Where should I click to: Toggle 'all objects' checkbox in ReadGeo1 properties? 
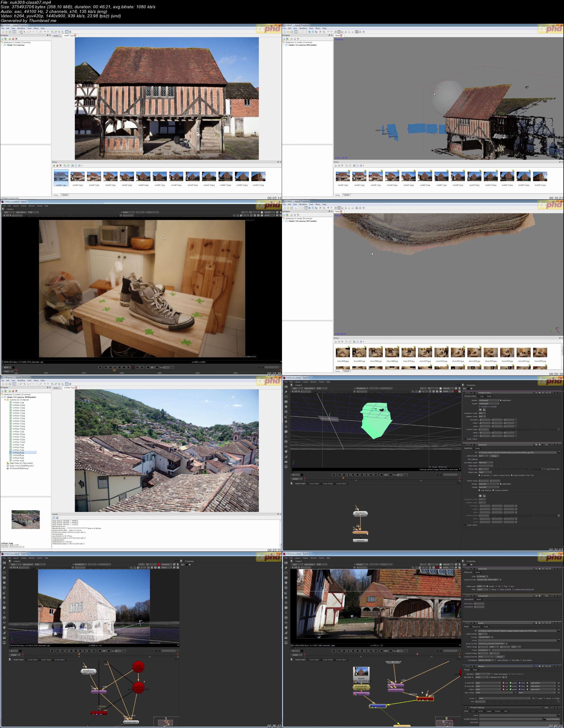tap(479, 475)
